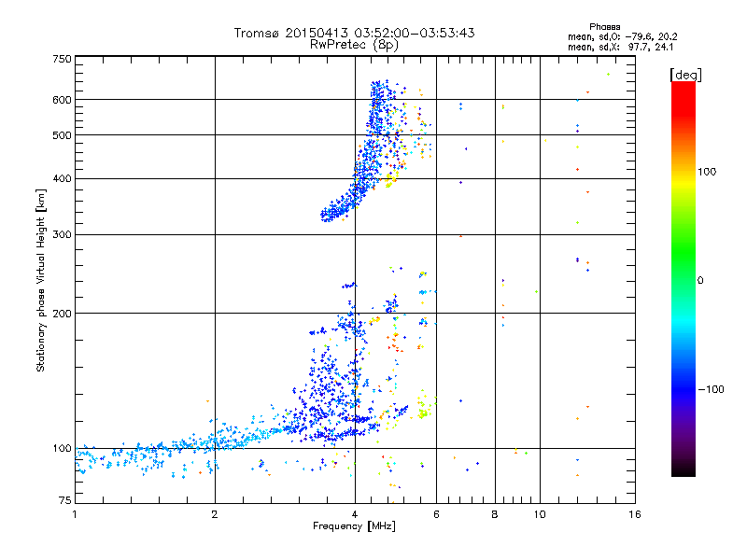
Task: Click the plot title 'Tromsø 20150413 03:52:00-03:53:43'
Action: coord(354,33)
